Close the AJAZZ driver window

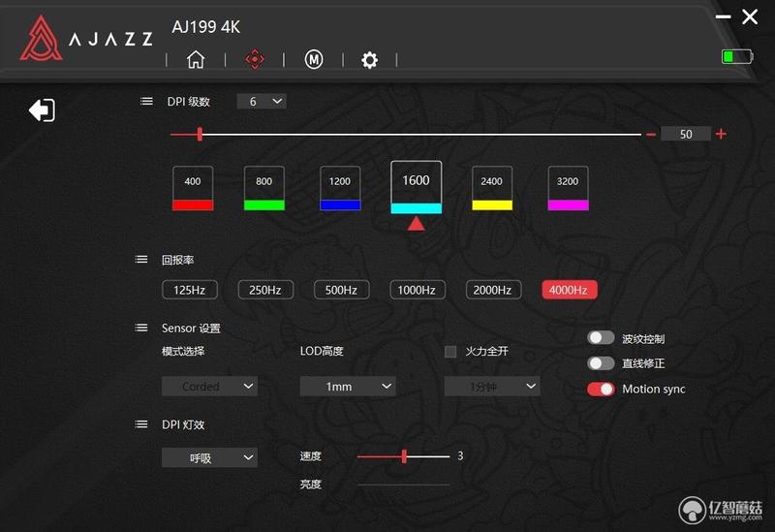click(x=750, y=16)
